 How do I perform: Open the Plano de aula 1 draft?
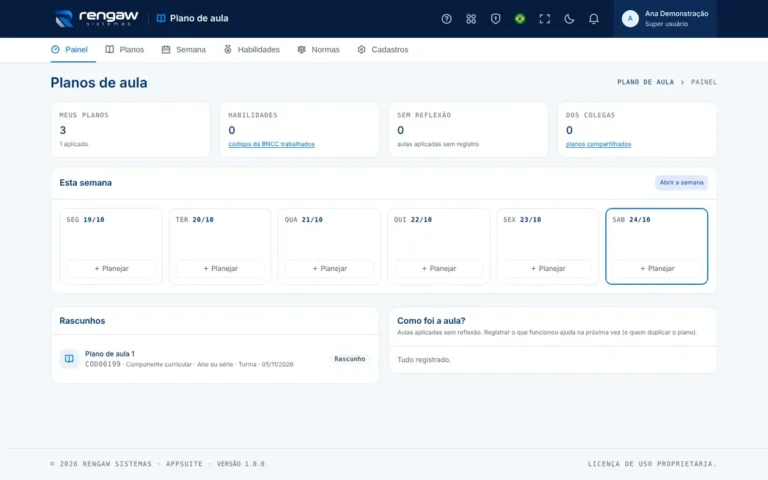215,359
